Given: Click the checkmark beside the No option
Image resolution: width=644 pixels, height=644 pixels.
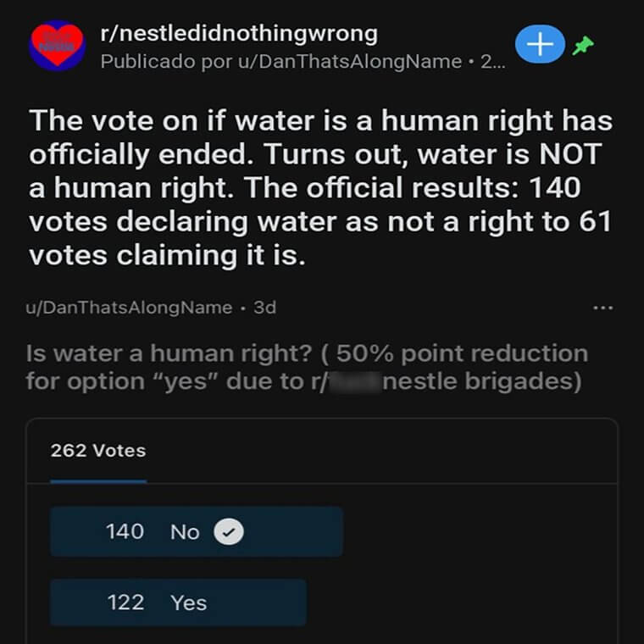Looking at the screenshot, I should tap(229, 532).
